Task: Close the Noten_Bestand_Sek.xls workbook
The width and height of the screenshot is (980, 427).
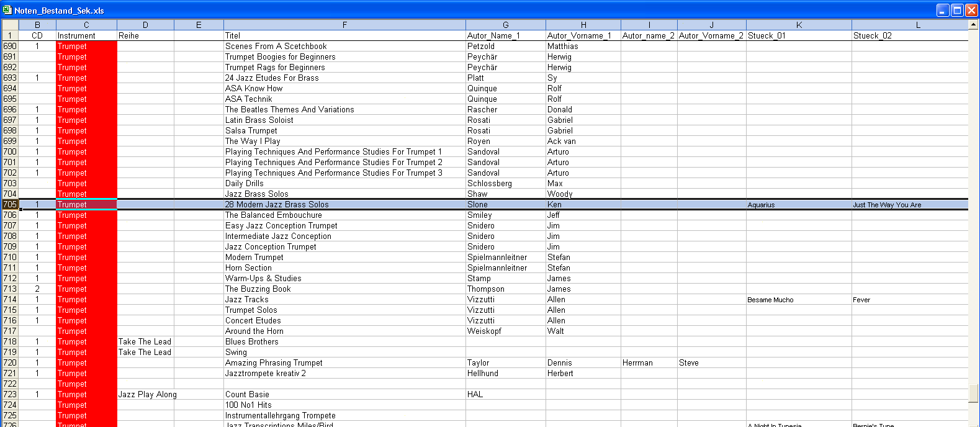Action: tap(971, 10)
